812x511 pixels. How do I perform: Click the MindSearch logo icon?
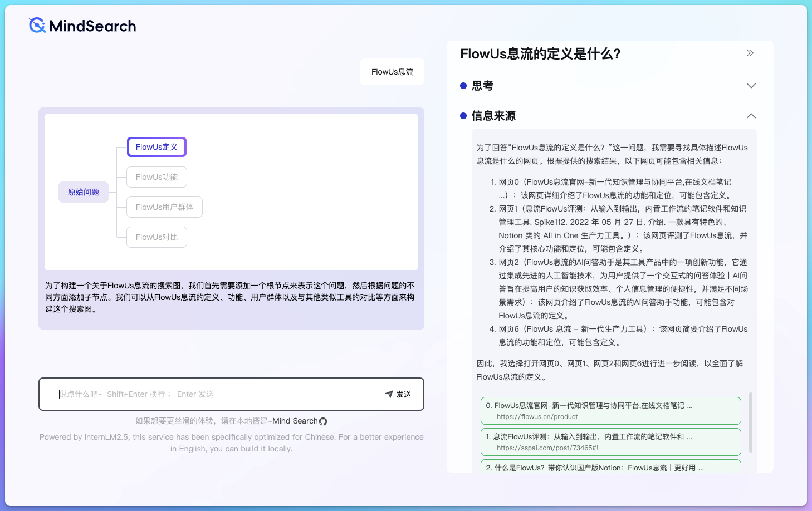click(x=37, y=26)
